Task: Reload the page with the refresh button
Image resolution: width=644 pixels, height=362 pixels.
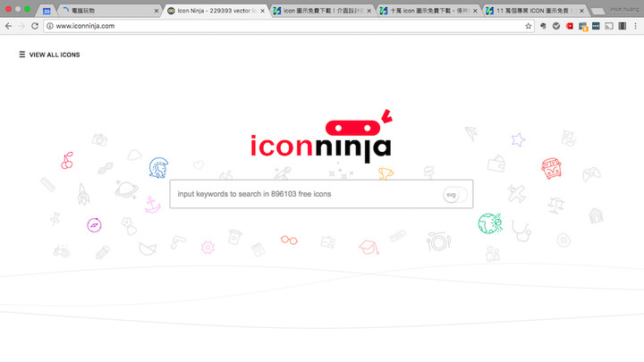Action: point(35,26)
